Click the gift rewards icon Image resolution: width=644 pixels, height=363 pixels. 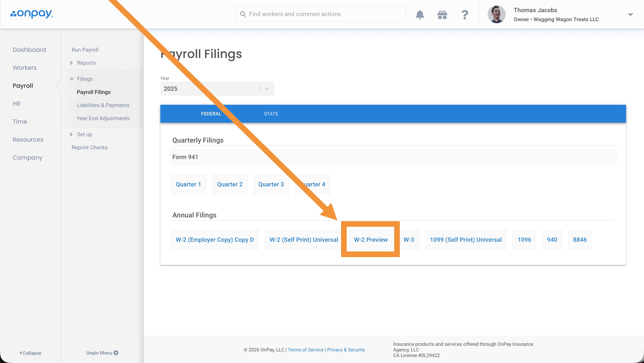[442, 15]
